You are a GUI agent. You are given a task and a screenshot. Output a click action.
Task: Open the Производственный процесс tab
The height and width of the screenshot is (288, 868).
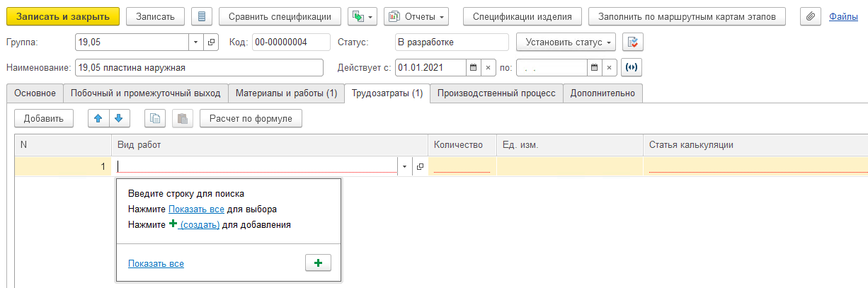[x=496, y=93]
